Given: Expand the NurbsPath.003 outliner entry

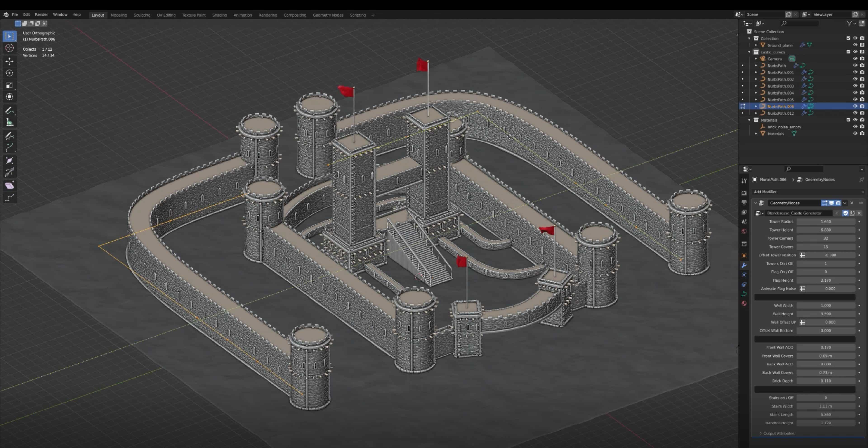Looking at the screenshot, I should (x=756, y=86).
